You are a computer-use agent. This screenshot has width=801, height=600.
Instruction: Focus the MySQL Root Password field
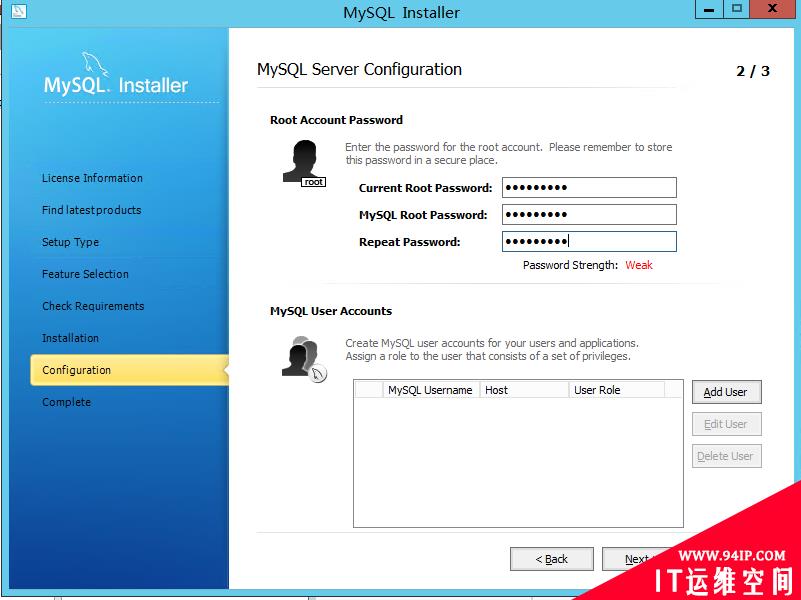point(589,214)
